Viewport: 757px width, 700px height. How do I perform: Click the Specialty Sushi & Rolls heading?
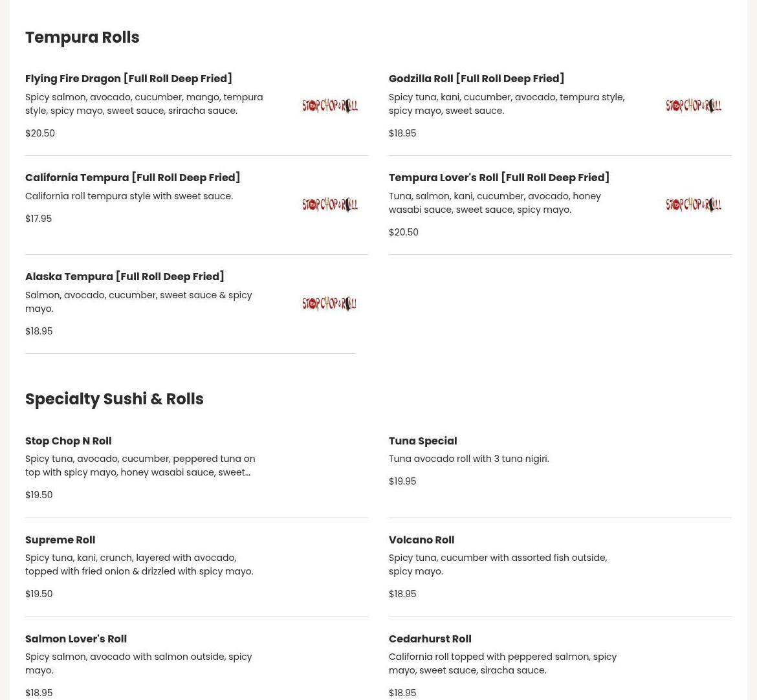114,399
